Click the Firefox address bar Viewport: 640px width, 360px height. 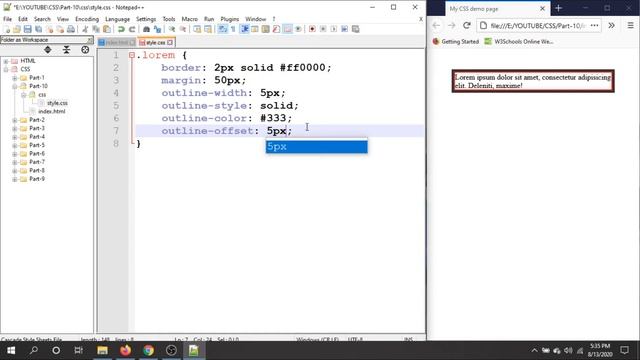538,25
